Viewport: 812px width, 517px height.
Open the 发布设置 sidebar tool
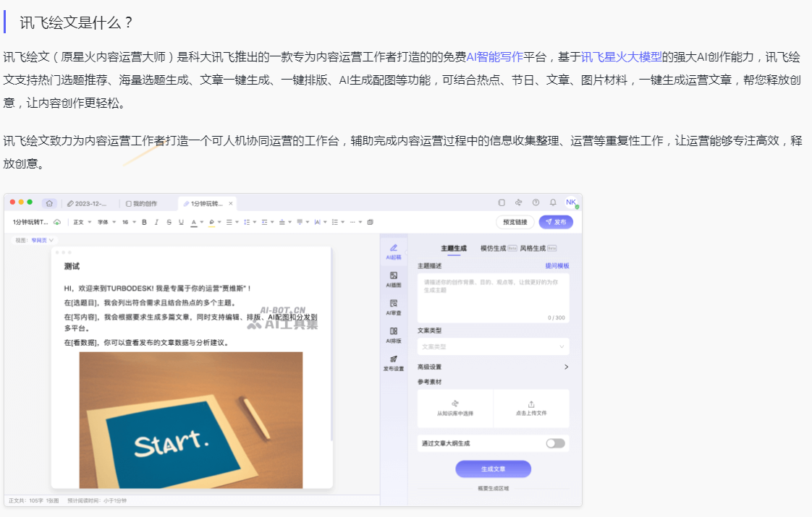pyautogui.click(x=394, y=363)
